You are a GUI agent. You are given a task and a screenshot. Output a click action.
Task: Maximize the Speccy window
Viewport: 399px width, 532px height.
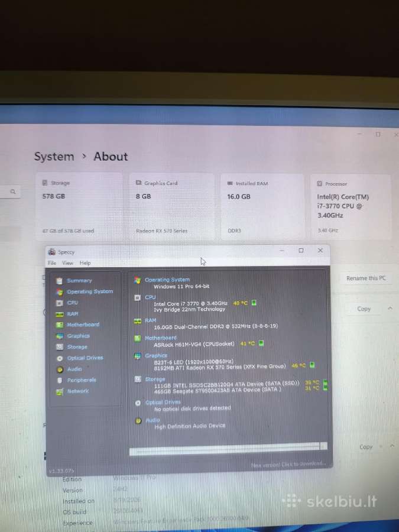tap(301, 251)
